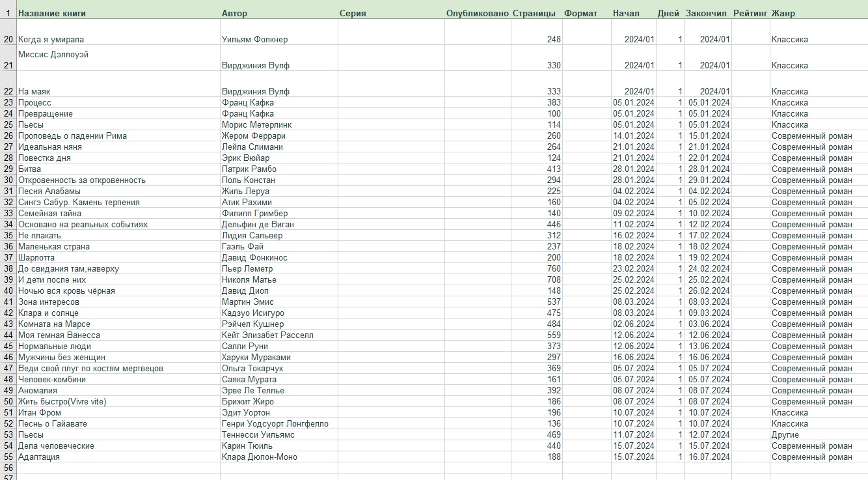Select the cell 'Итан Фром'
Screen dimensions: 868x480
(x=118, y=412)
